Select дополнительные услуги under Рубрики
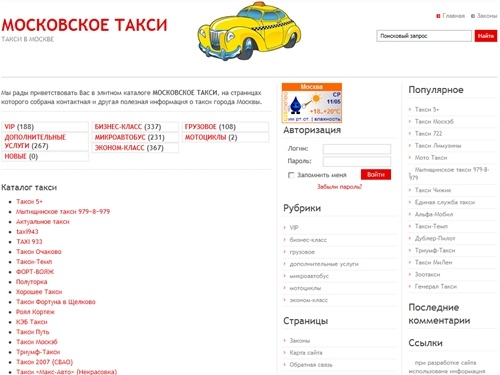500x375 pixels. pyautogui.click(x=324, y=264)
